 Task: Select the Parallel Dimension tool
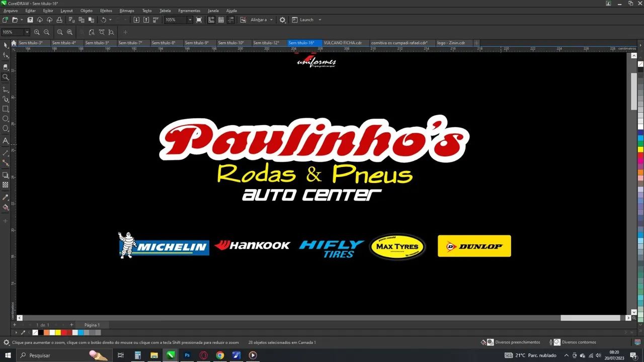tap(6, 153)
